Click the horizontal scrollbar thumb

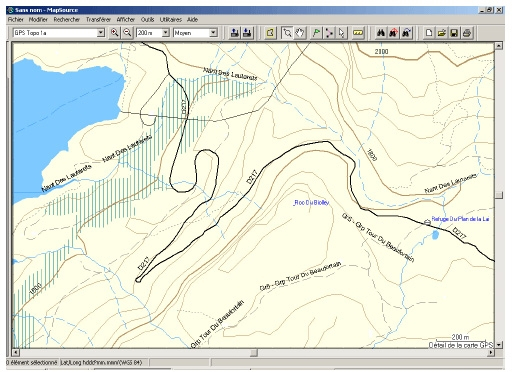254,353
